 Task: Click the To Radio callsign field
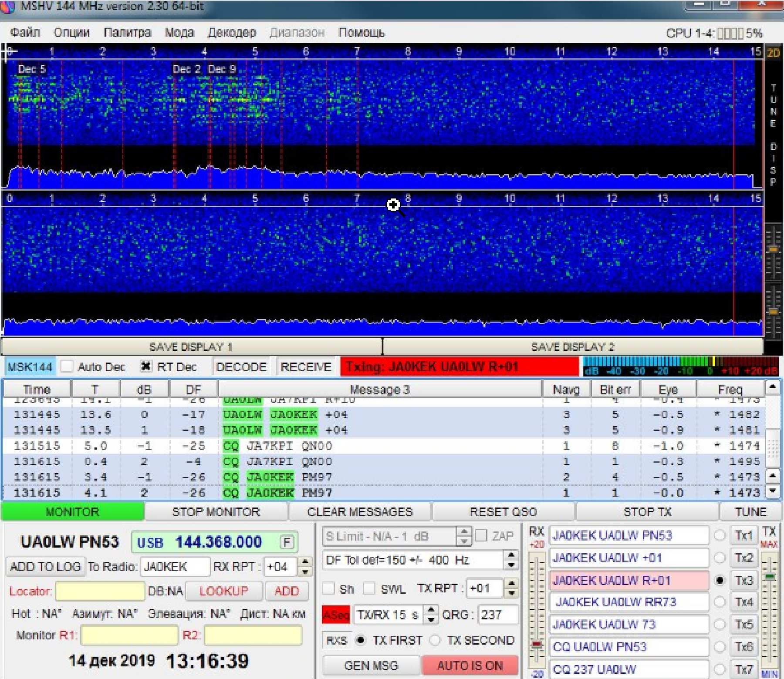(x=175, y=566)
